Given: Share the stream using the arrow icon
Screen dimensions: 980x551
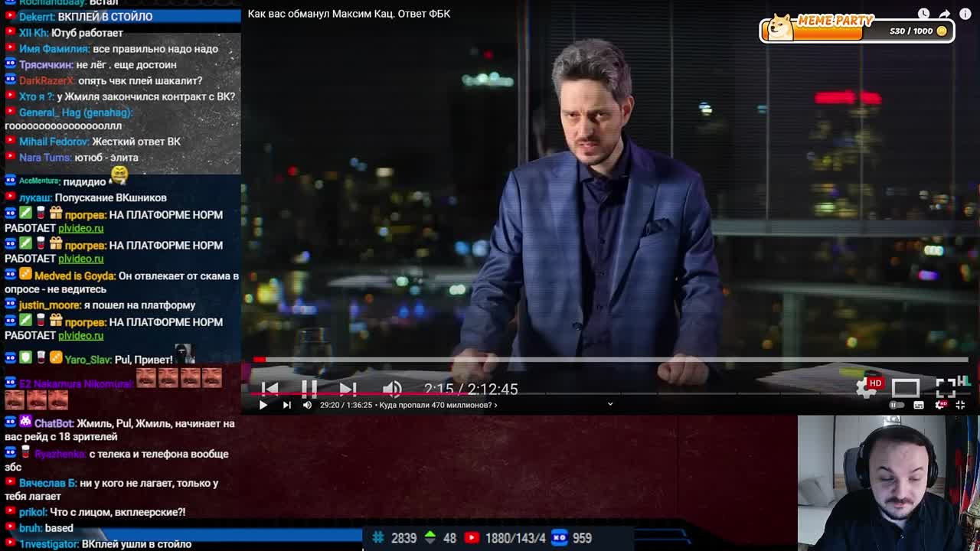Looking at the screenshot, I should (x=943, y=14).
